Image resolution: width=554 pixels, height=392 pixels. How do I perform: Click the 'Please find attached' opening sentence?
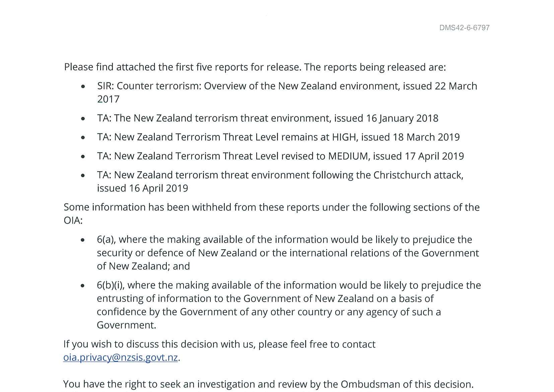255,67
